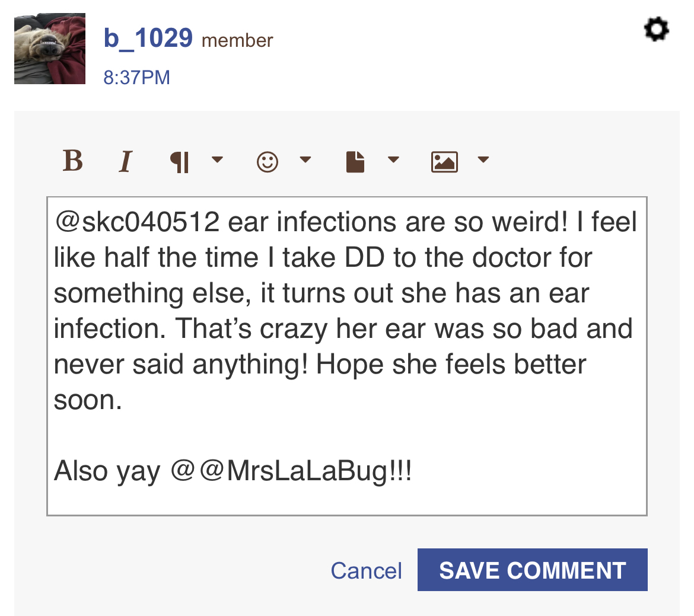
Task: Expand the dropdown arrow next to the emoji icon
Action: (x=305, y=159)
